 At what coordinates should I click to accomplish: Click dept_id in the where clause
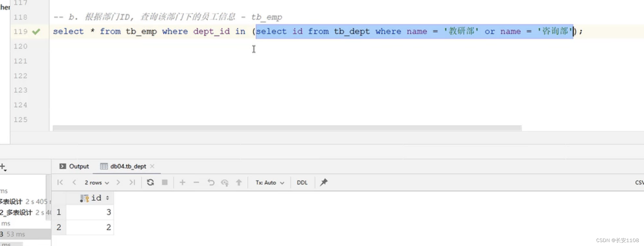coord(211,32)
